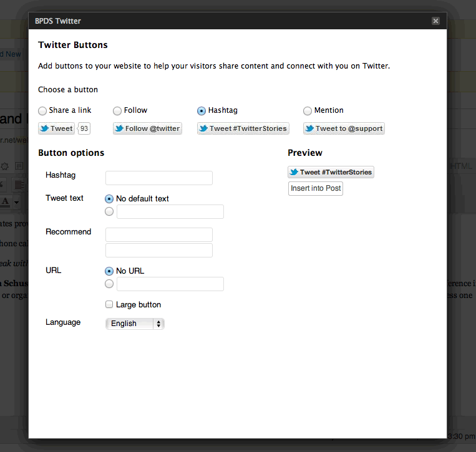The width and height of the screenshot is (476, 452).
Task: Choose the No URL option
Action: 109,271
